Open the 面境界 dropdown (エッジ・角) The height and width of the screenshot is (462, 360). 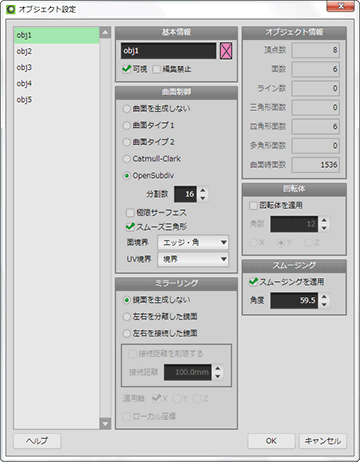point(193,243)
